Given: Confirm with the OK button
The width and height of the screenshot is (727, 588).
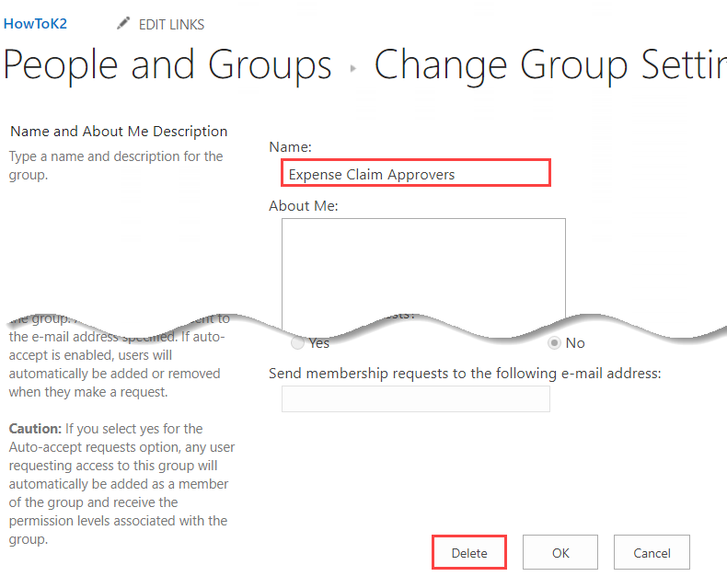Looking at the screenshot, I should pos(560,552).
